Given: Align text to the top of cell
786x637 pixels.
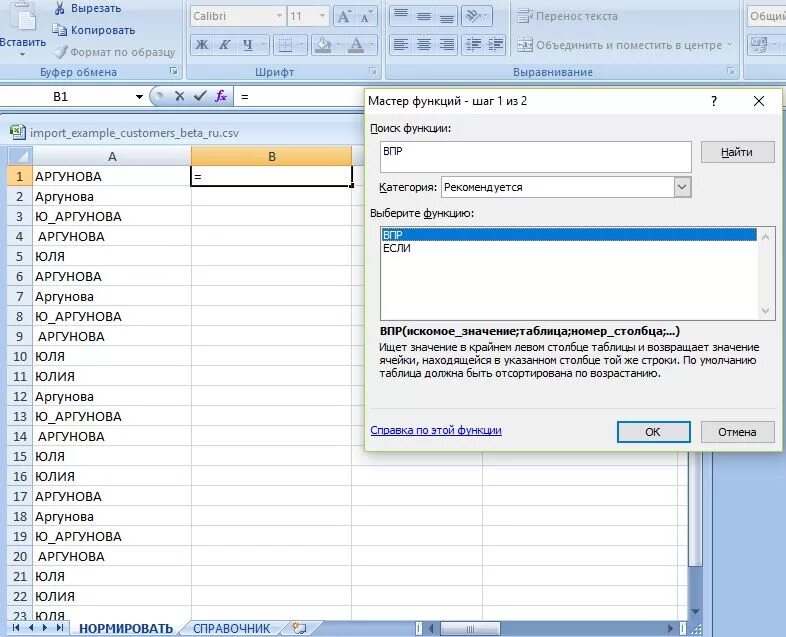Looking at the screenshot, I should (401, 17).
